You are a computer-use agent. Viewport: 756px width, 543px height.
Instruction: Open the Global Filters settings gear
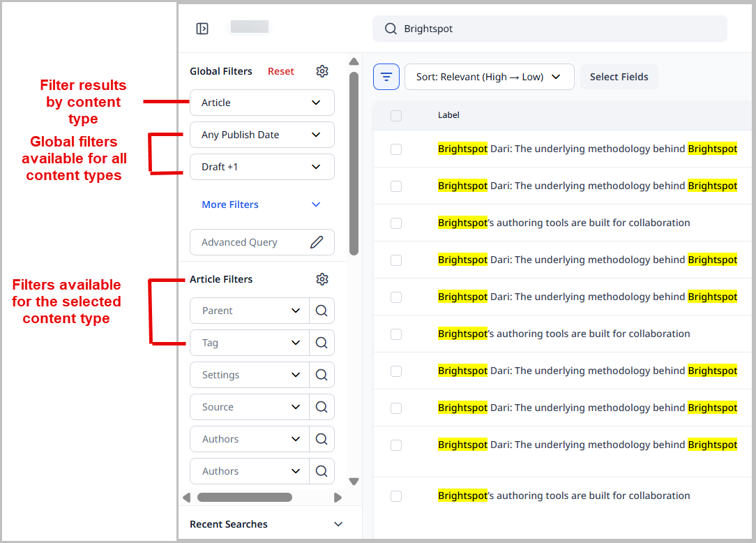(x=322, y=70)
